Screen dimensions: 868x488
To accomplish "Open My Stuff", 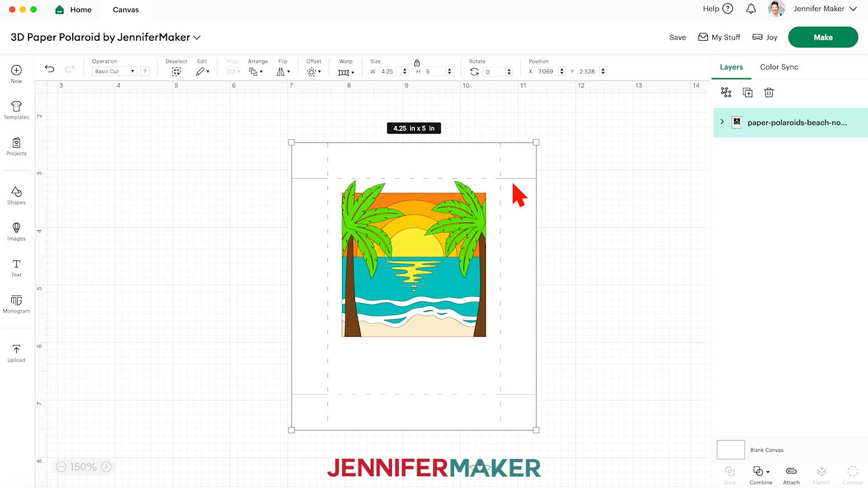I will coord(719,37).
